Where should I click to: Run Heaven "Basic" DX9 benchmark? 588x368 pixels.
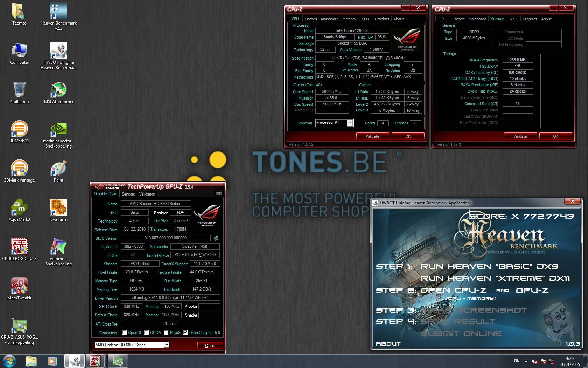pos(489,267)
